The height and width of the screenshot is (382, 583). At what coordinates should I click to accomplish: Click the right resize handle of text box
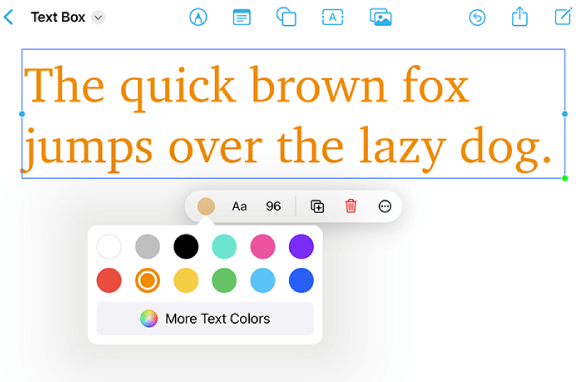pyautogui.click(x=565, y=114)
